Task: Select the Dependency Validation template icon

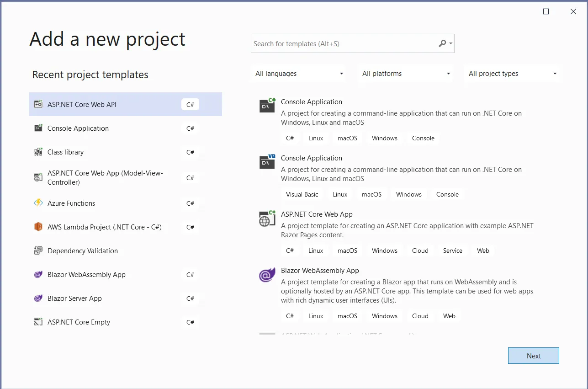Action: click(x=38, y=251)
